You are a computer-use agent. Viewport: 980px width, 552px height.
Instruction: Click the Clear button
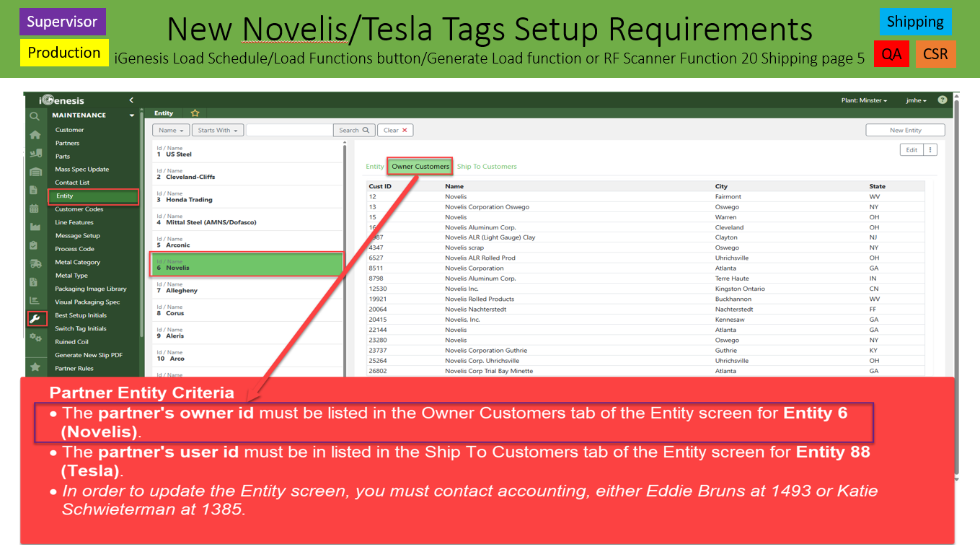(x=395, y=131)
